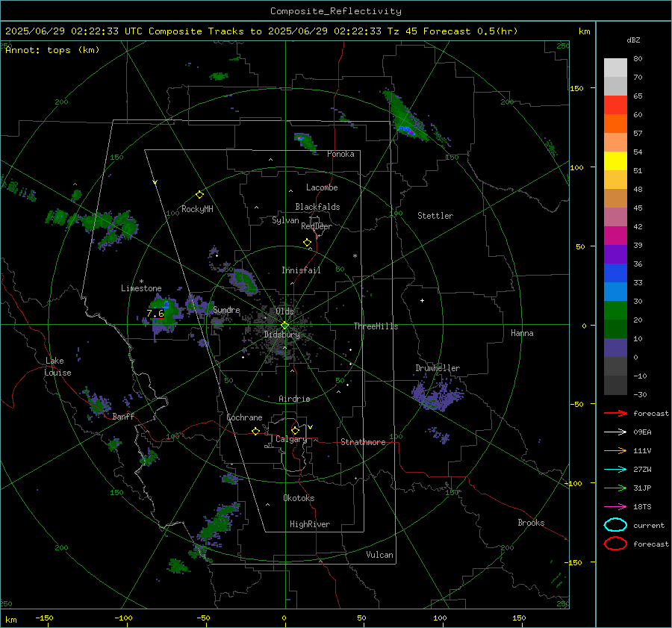Click the 30 dBZ light blue swatch
Image resolution: width=672 pixels, height=628 pixels.
pos(615,292)
